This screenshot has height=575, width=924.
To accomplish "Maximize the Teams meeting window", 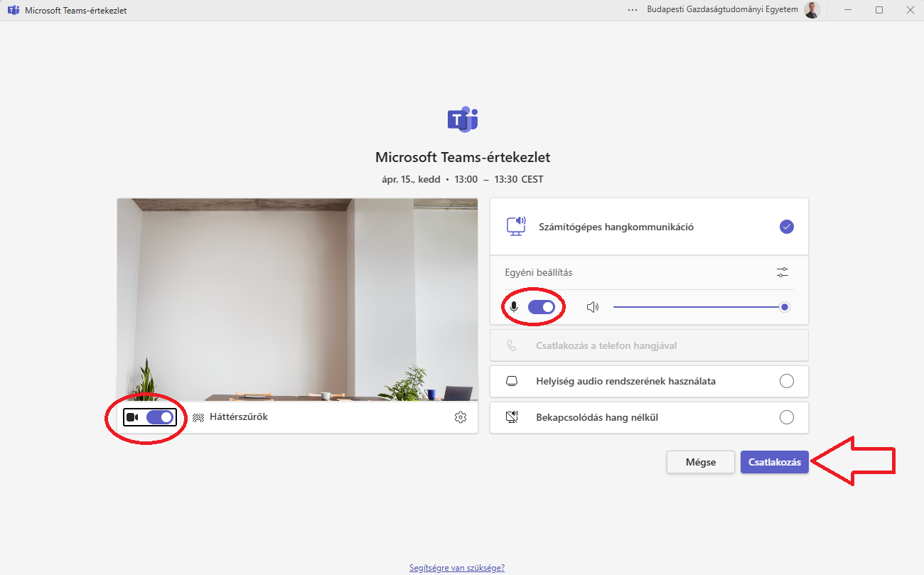I will [x=879, y=10].
